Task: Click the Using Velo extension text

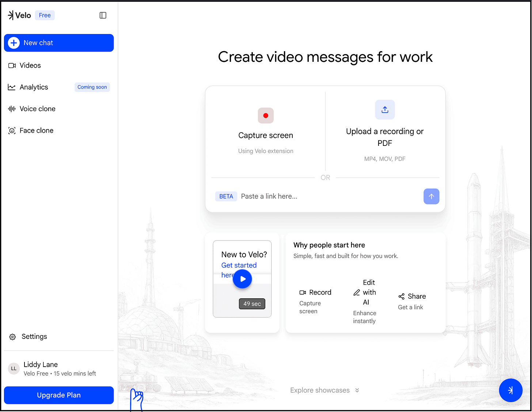Action: pyautogui.click(x=266, y=151)
